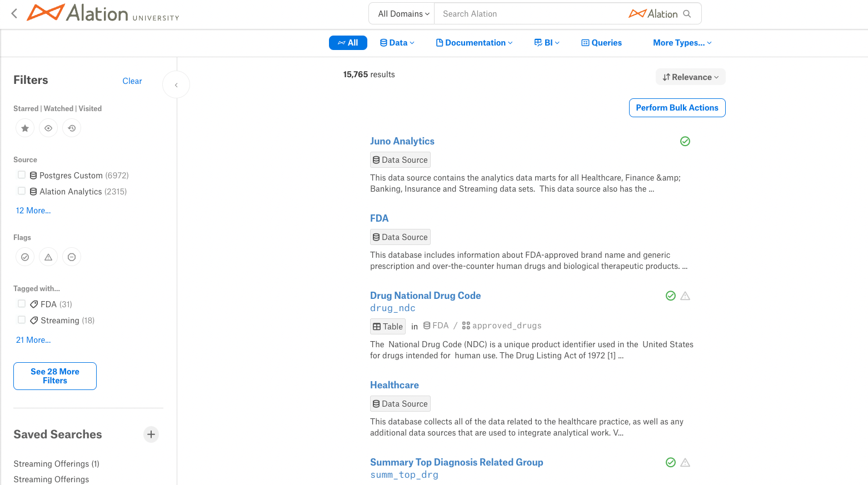Click See 28 More Filters button
Image resolution: width=868 pixels, height=485 pixels.
point(55,376)
